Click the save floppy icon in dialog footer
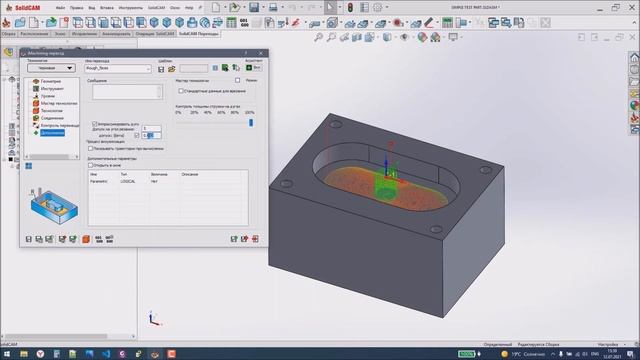Screen dimensions: 640x360 point(29,239)
